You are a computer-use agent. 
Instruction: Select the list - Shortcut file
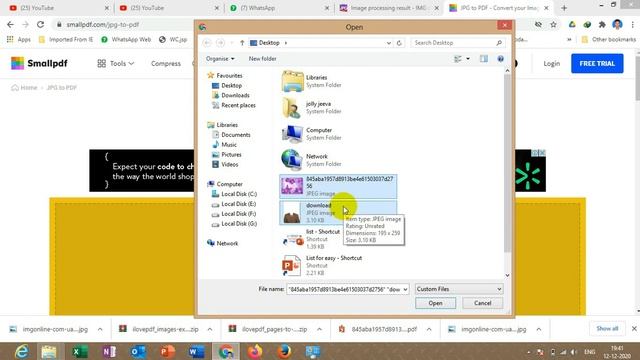[x=311, y=239]
